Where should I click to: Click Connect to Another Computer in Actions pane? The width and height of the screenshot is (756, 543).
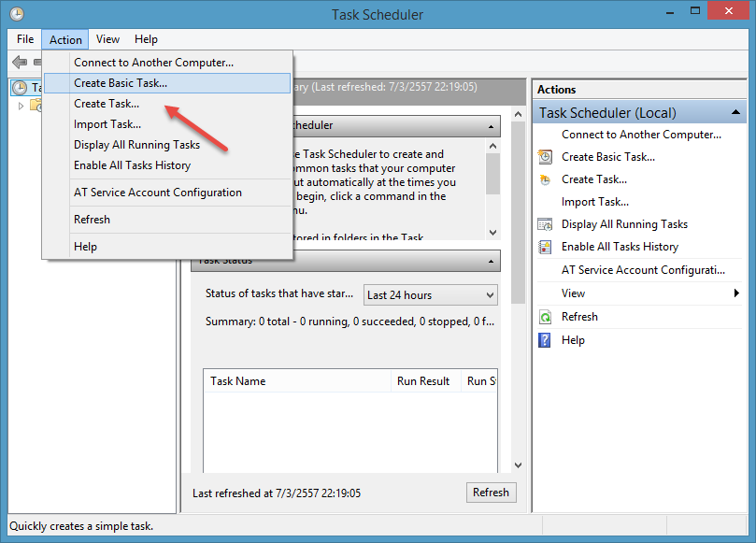(641, 135)
